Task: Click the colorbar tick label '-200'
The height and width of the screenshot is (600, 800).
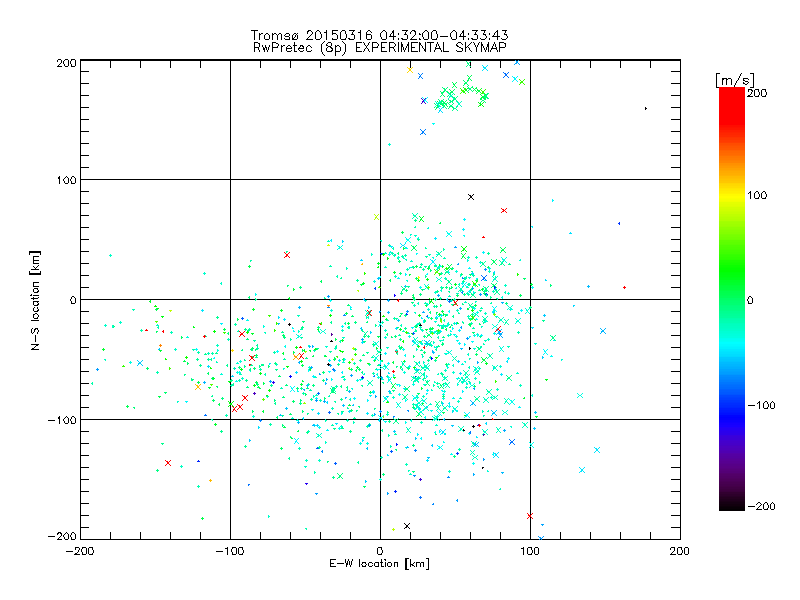Action: click(761, 506)
